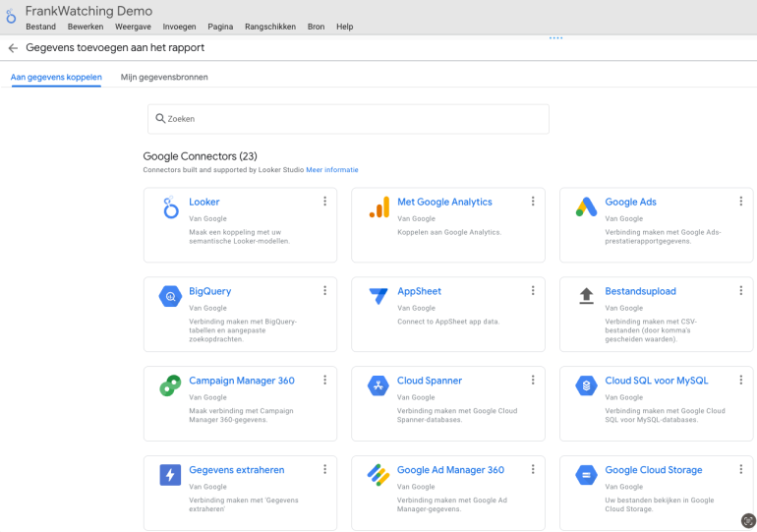The height and width of the screenshot is (532, 757).
Task: Select the Campaign Manager 360 connector title
Action: point(242,381)
